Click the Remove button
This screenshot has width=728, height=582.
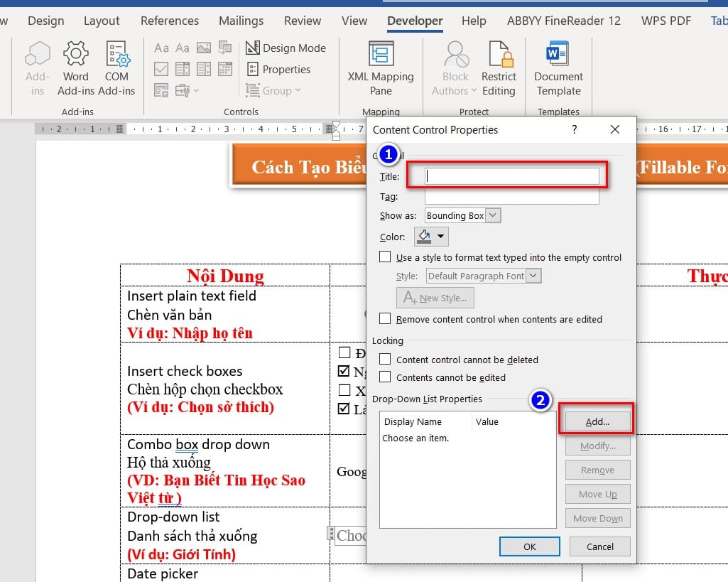pos(597,470)
